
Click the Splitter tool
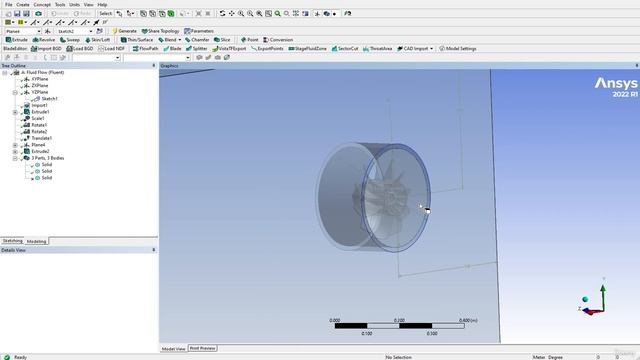tap(196, 49)
